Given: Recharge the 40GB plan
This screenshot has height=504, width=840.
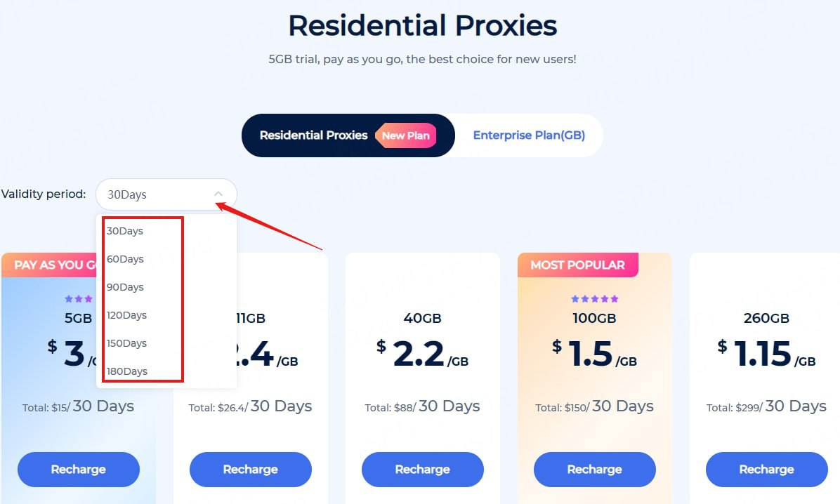Looking at the screenshot, I should point(423,470).
